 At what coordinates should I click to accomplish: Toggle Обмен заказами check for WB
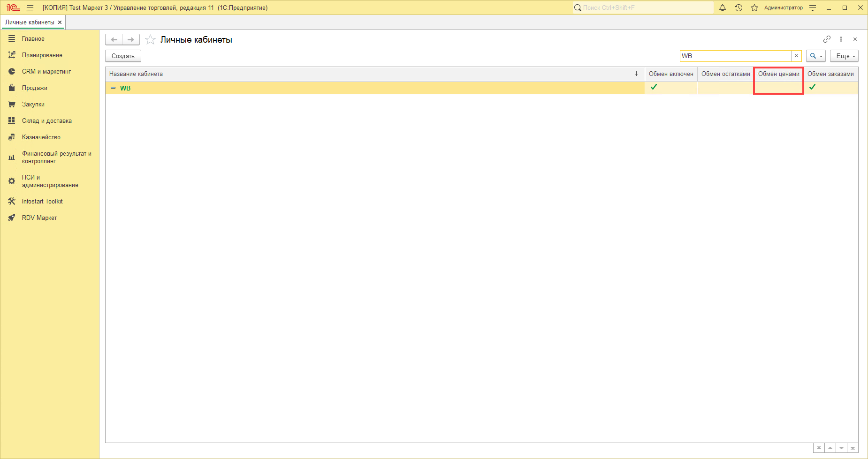coord(812,87)
